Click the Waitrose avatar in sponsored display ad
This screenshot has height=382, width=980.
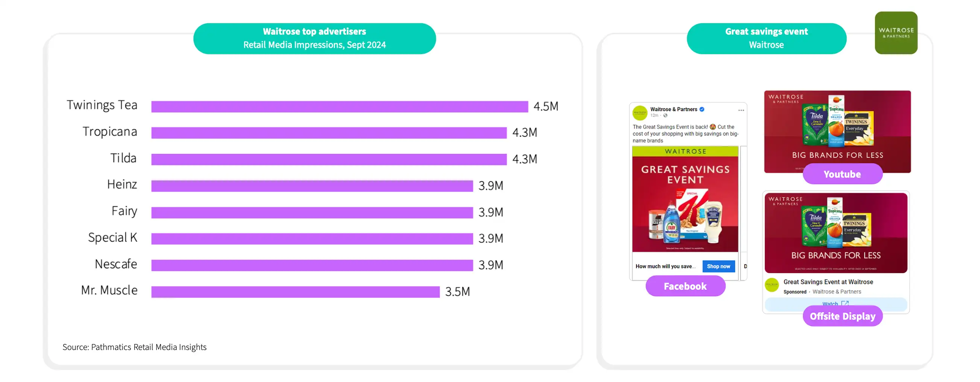click(x=772, y=285)
